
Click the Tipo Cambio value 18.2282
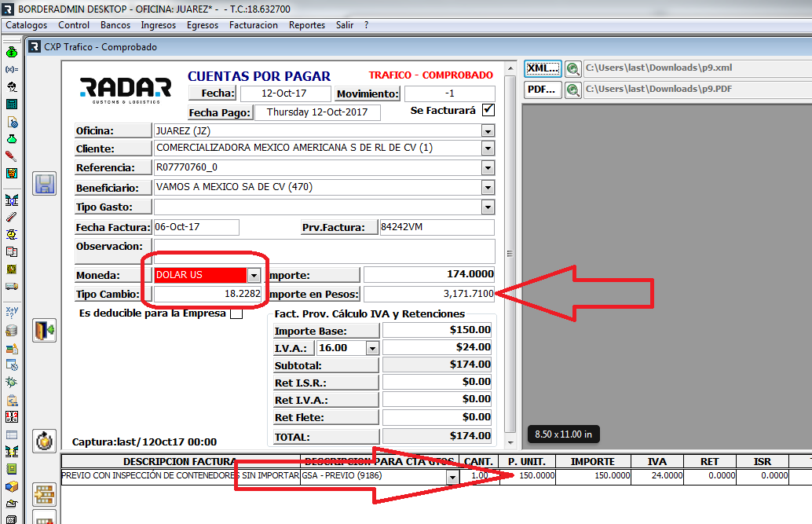pos(207,294)
